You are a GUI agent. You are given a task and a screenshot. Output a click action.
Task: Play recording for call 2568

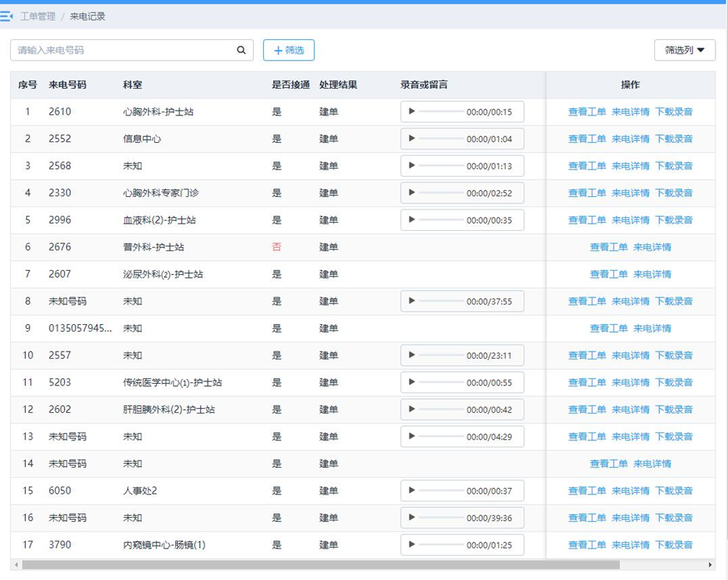click(412, 166)
